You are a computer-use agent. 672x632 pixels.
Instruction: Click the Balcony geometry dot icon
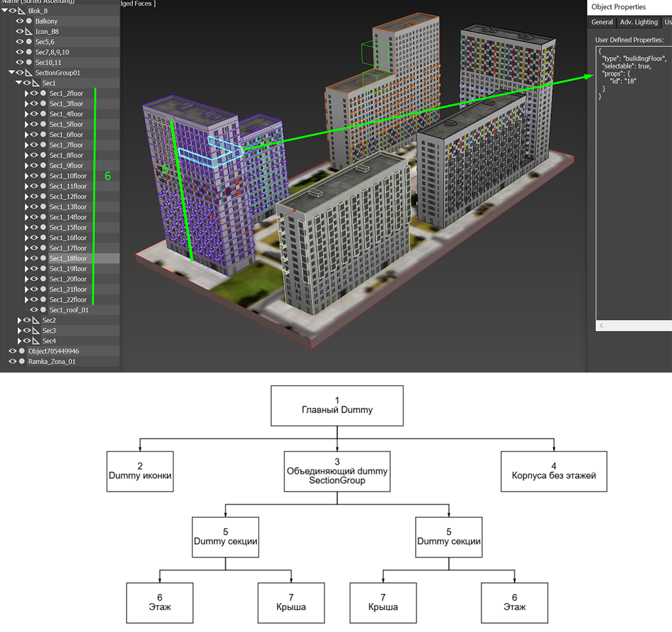(x=29, y=21)
